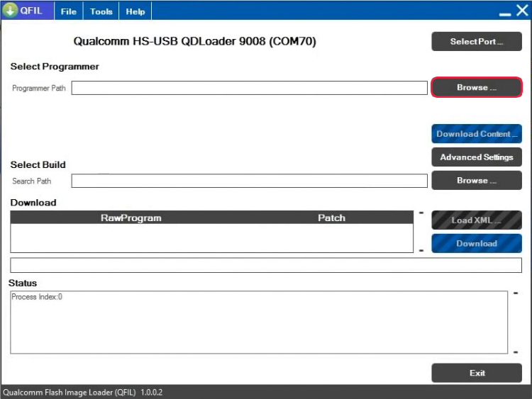532x399 pixels.
Task: Click the Select Port button
Action: click(476, 42)
